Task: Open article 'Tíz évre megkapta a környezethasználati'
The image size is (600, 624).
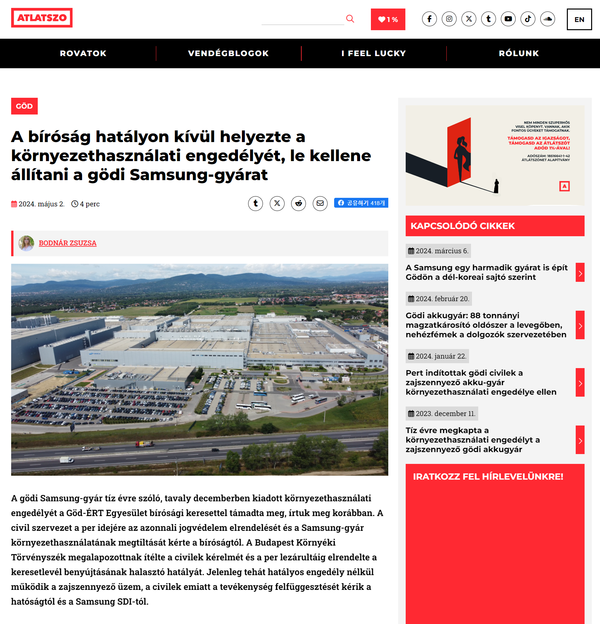Action: tap(473, 440)
